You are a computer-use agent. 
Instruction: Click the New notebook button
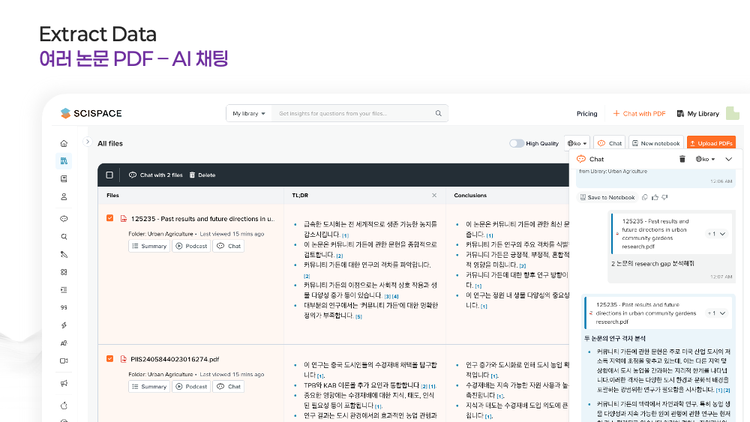click(655, 144)
